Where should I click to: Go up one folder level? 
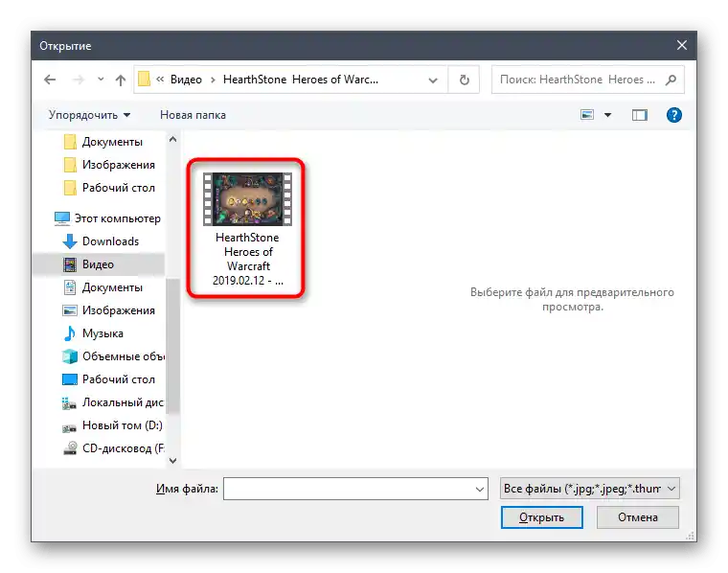121,80
